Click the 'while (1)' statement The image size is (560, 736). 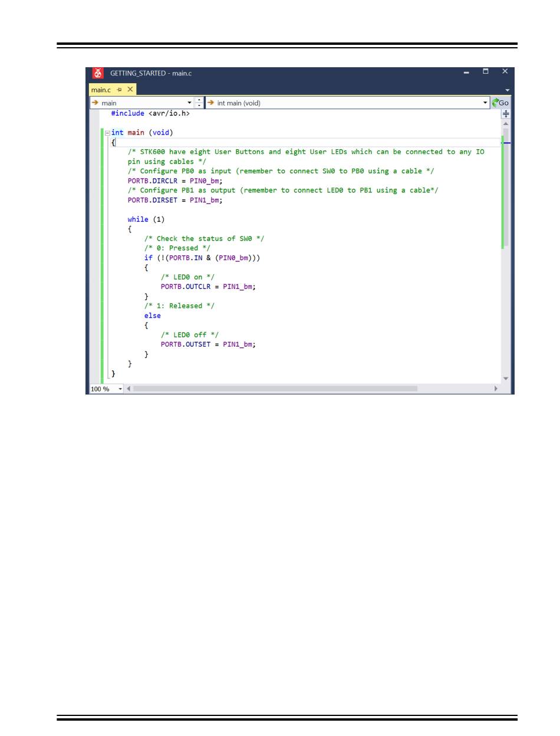[x=146, y=219]
